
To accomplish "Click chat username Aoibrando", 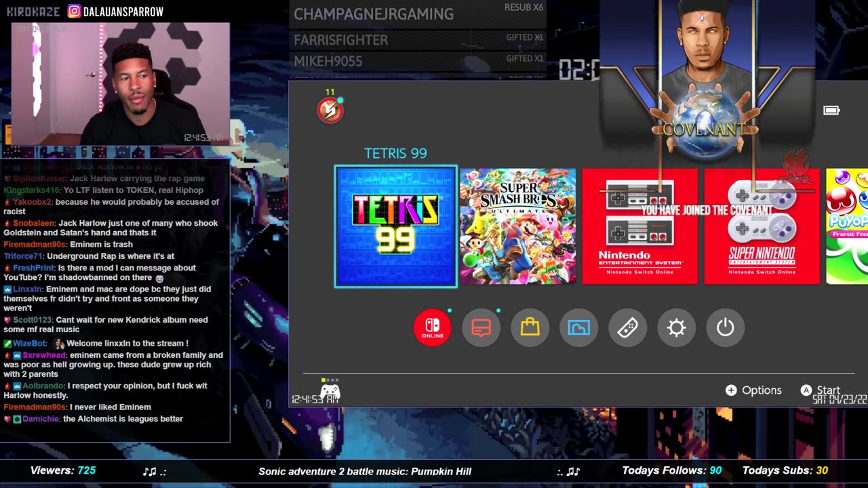I will tap(44, 386).
